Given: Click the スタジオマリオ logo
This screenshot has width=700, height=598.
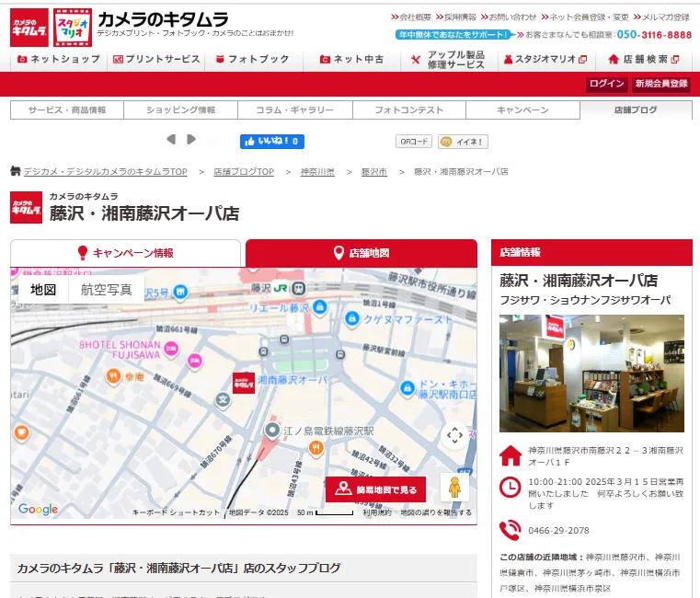Looking at the screenshot, I should pos(73,28).
